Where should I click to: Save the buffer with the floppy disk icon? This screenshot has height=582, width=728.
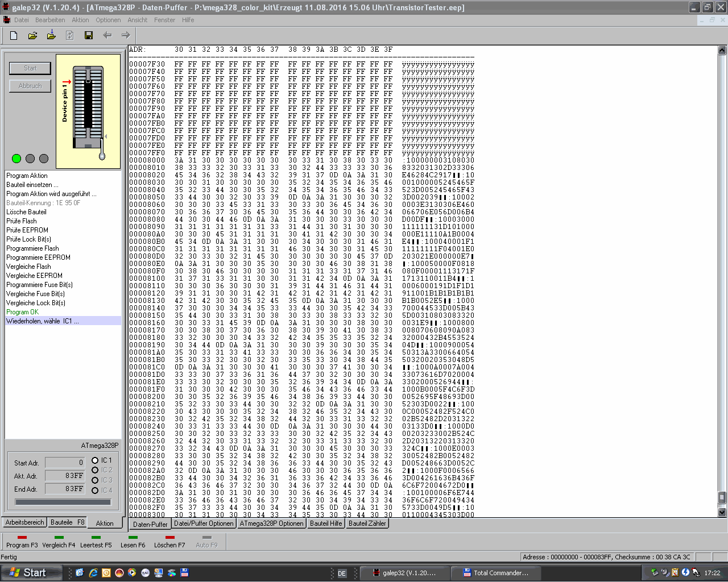(89, 35)
